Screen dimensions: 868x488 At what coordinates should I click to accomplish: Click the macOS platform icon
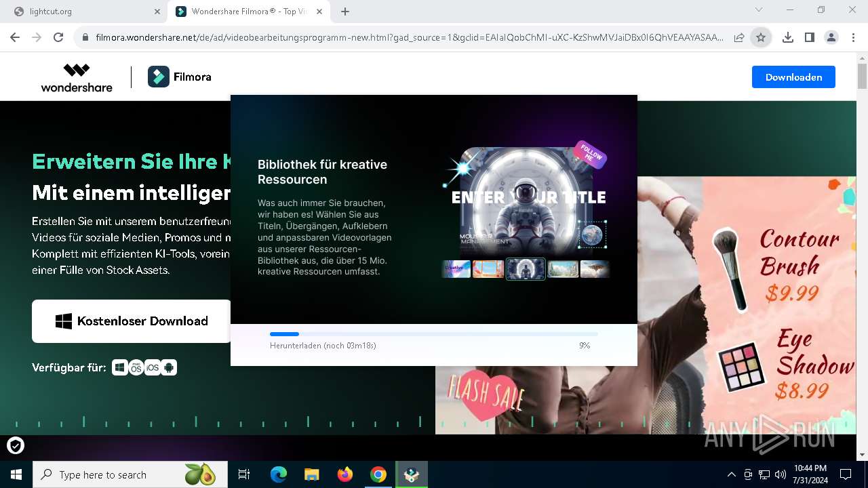[136, 367]
